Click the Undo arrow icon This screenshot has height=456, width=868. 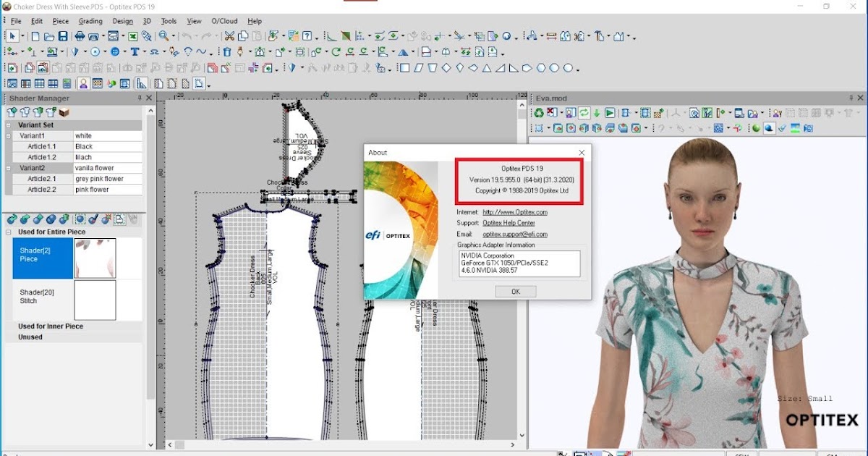point(187,36)
